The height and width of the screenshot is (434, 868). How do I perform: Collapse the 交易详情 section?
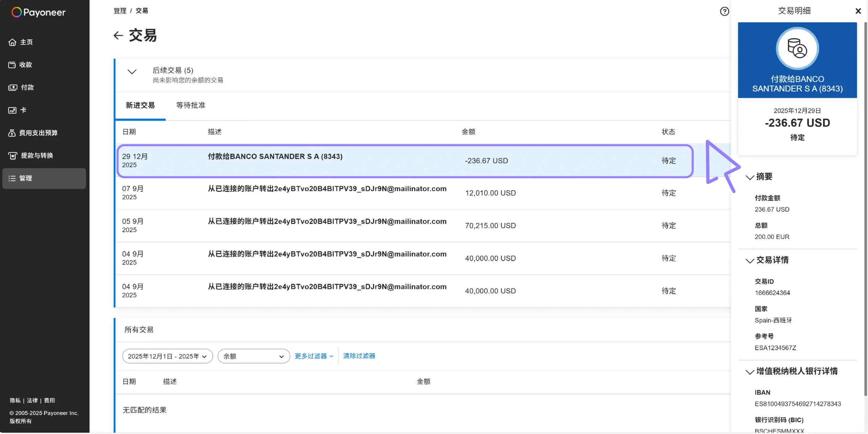coord(750,261)
